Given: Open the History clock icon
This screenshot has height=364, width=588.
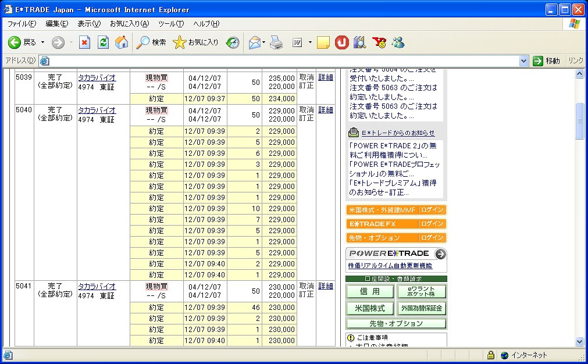Looking at the screenshot, I should click(233, 42).
